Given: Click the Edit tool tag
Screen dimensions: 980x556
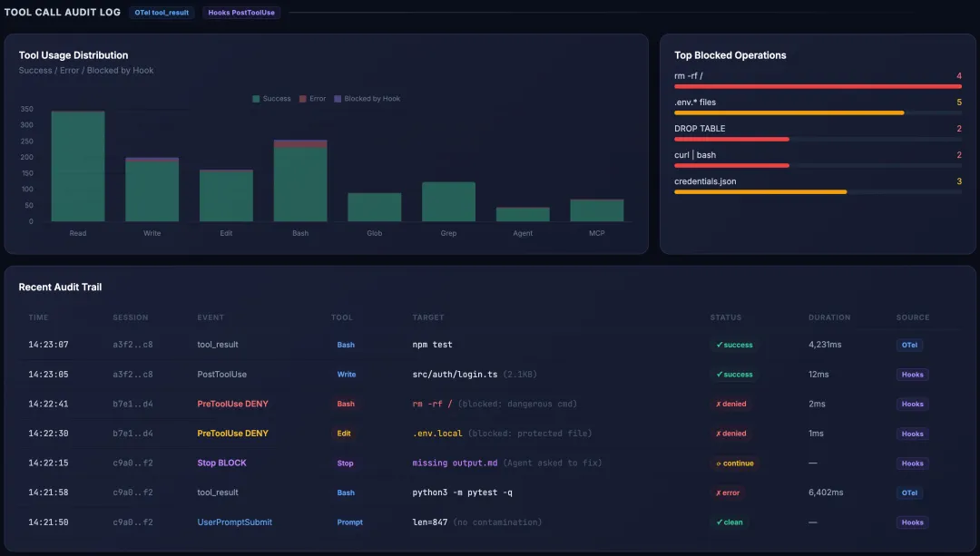Looking at the screenshot, I should pos(344,433).
